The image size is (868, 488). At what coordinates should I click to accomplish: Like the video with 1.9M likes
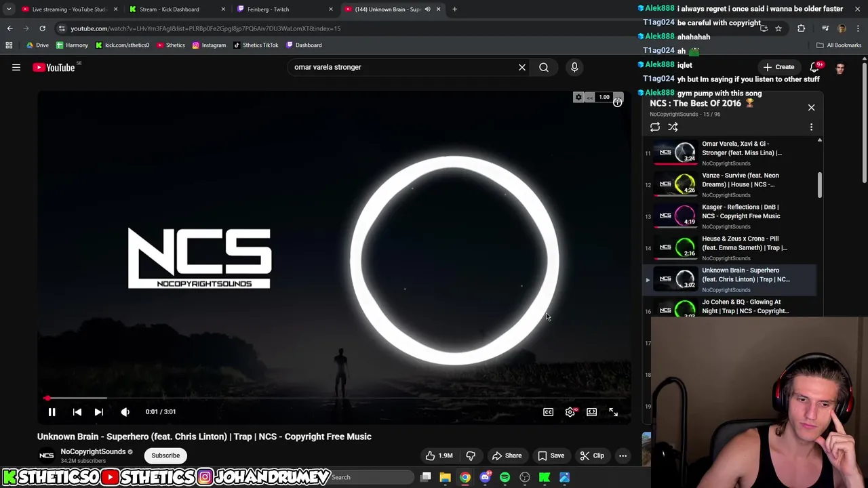(438, 455)
